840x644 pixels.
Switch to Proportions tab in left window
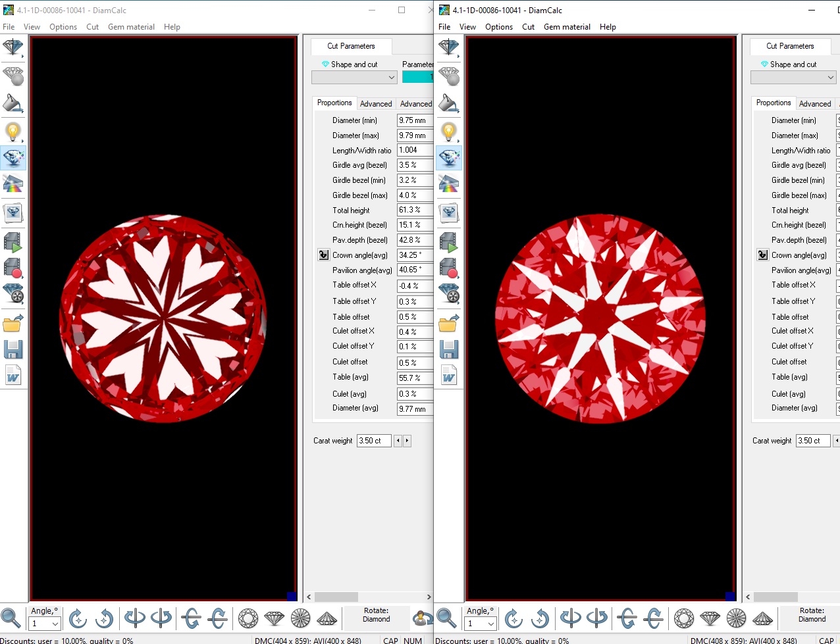click(334, 103)
